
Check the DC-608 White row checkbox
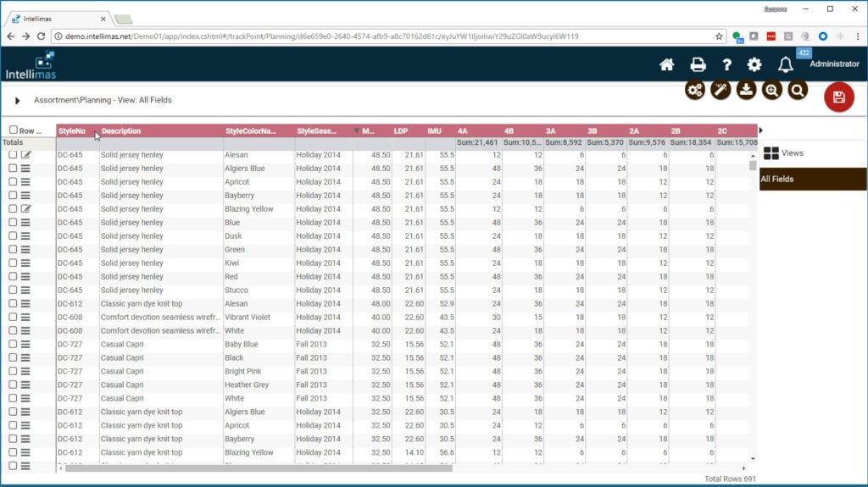click(13, 330)
